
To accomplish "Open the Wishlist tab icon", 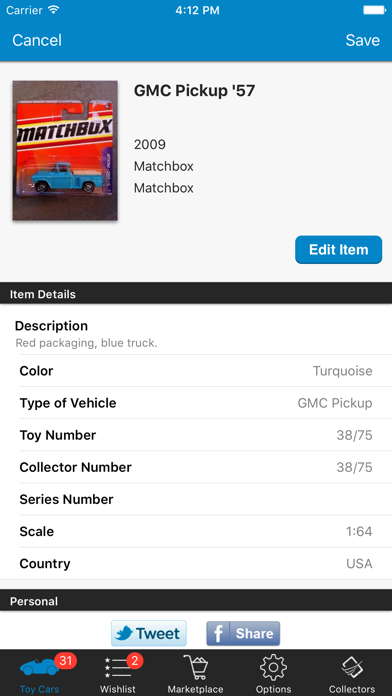I will 118,668.
